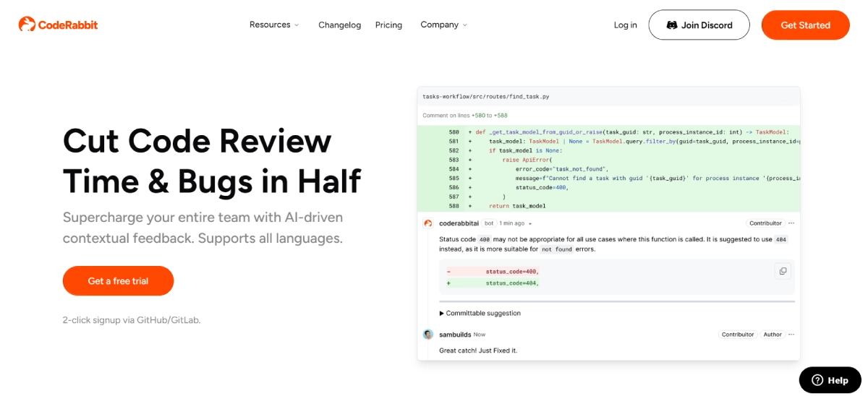
Task: Open the three-dot menu on the coderabbitai comment
Action: [791, 223]
